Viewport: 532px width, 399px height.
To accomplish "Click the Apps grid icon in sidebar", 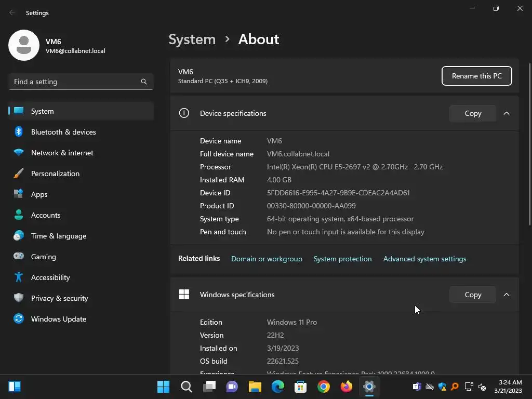I will pos(19,194).
